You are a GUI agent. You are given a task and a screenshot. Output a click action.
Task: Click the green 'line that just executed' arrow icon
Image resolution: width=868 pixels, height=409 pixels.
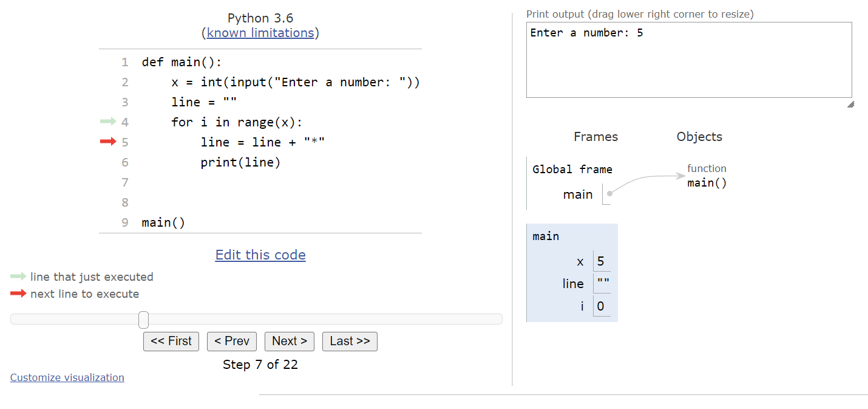pyautogui.click(x=17, y=277)
